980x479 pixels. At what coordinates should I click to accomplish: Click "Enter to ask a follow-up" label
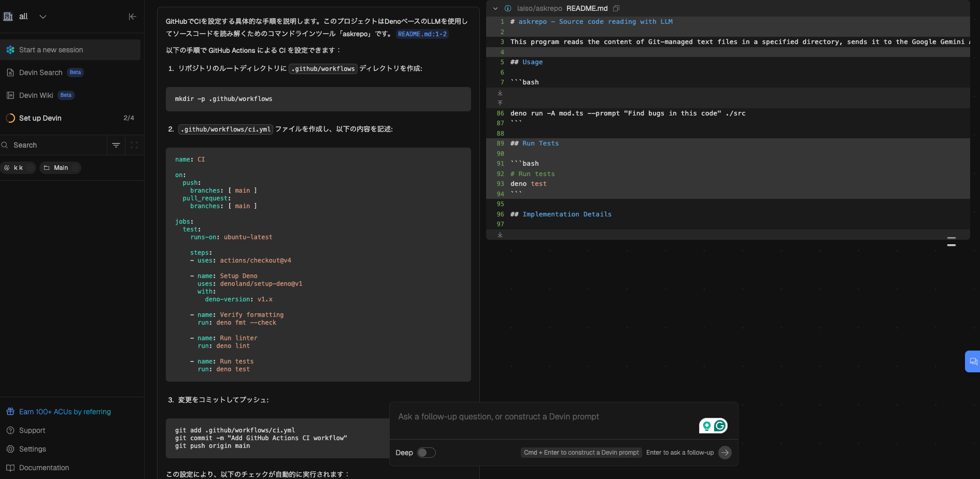click(680, 453)
